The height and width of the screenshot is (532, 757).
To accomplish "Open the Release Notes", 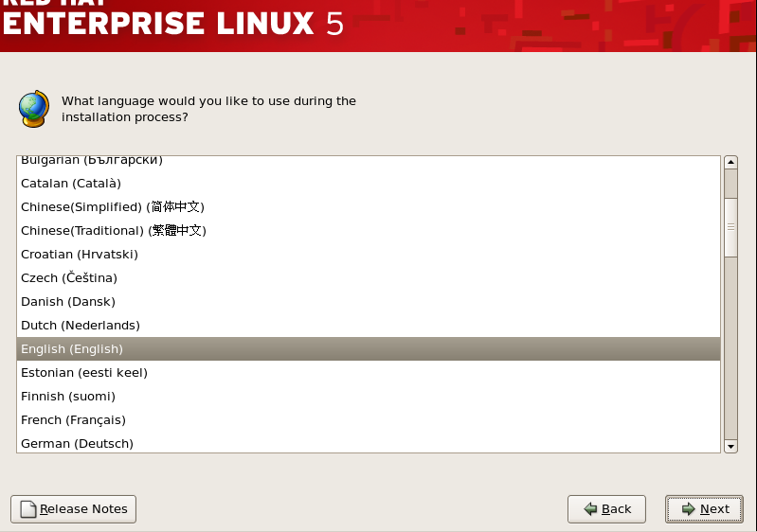I will [73, 509].
